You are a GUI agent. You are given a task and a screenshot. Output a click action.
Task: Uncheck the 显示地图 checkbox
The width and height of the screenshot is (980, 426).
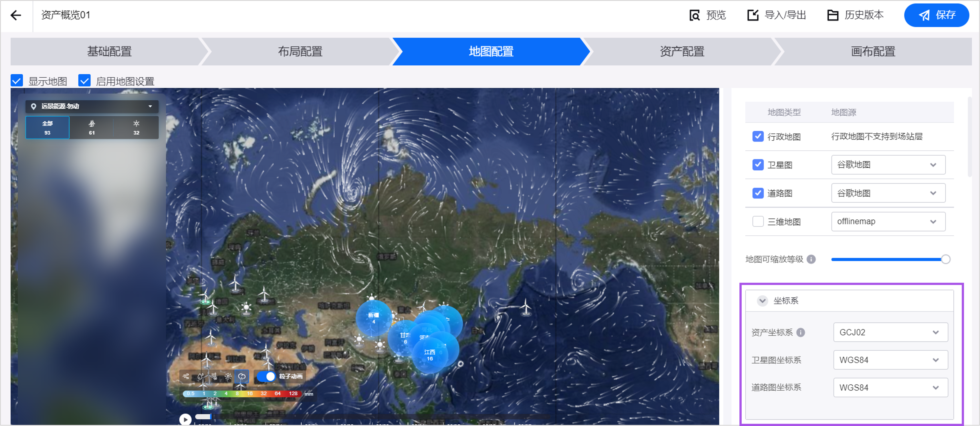17,81
